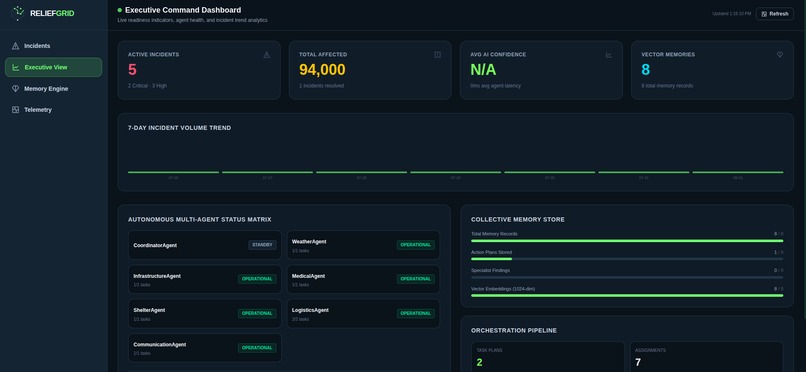The width and height of the screenshot is (806, 372).
Task: Click WeatherAgent OPERATIONAL badge
Action: (x=415, y=245)
